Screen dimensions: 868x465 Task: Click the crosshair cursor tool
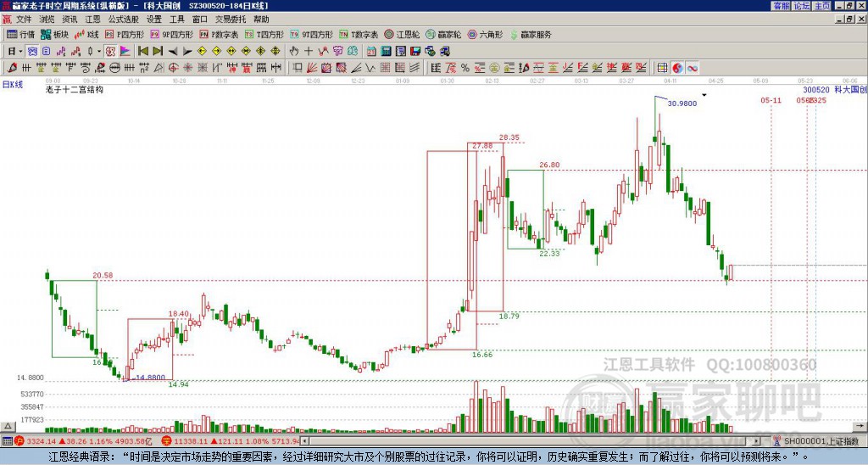coord(309,52)
